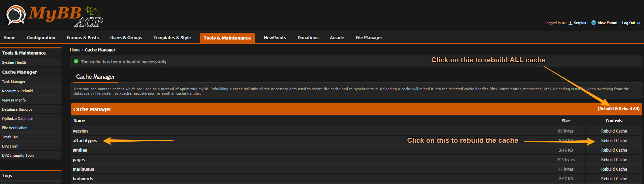Open the Templates & Style menu

[172, 38]
